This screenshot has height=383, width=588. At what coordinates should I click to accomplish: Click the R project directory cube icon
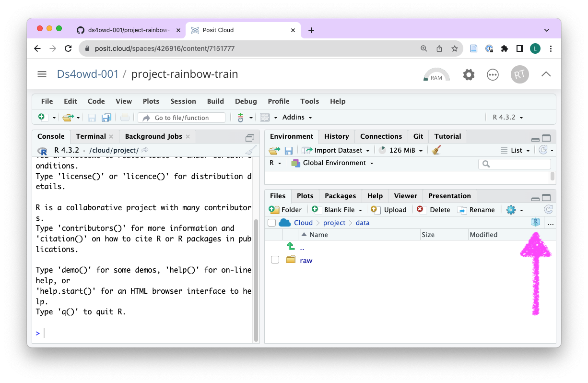pyautogui.click(x=535, y=223)
